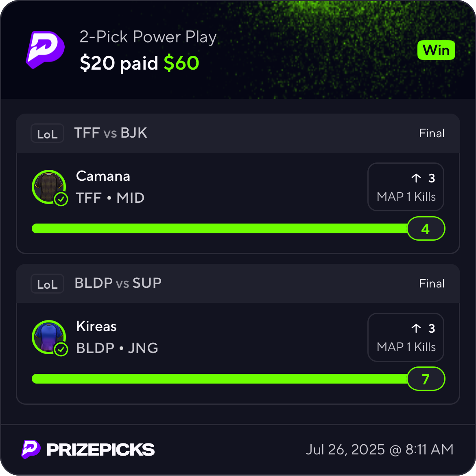Click Camana's jersey avatar
The height and width of the screenshot is (476, 476).
(48, 186)
